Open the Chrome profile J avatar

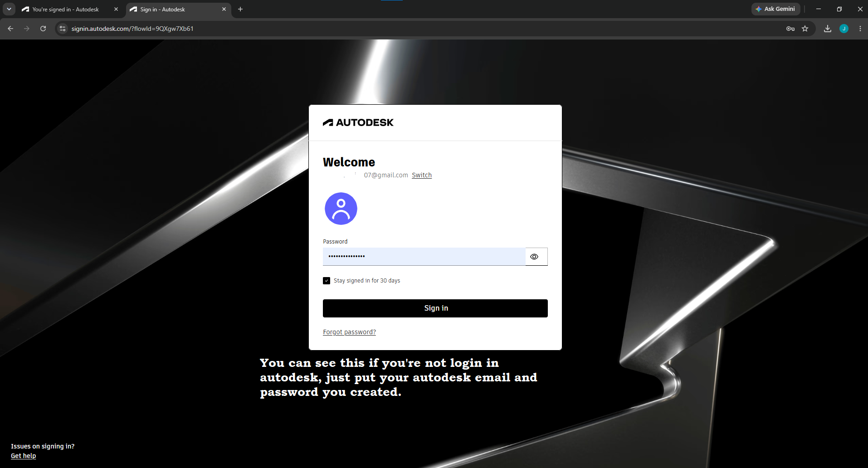(x=844, y=29)
